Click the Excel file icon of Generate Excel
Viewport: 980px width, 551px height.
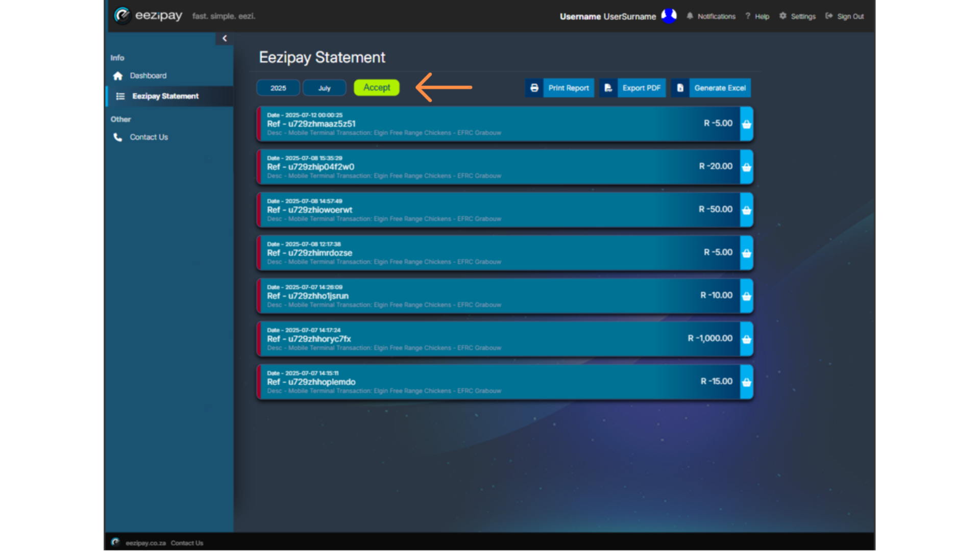pyautogui.click(x=680, y=88)
